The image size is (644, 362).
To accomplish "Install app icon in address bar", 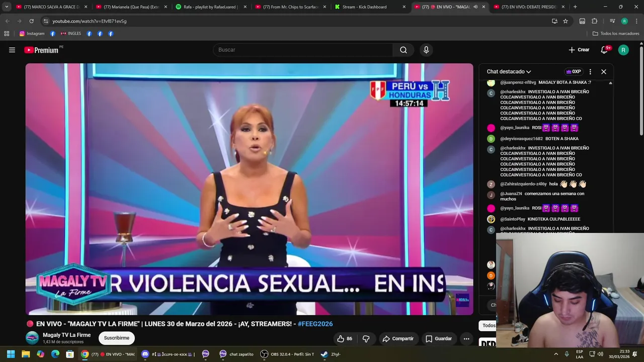I will click(x=554, y=21).
